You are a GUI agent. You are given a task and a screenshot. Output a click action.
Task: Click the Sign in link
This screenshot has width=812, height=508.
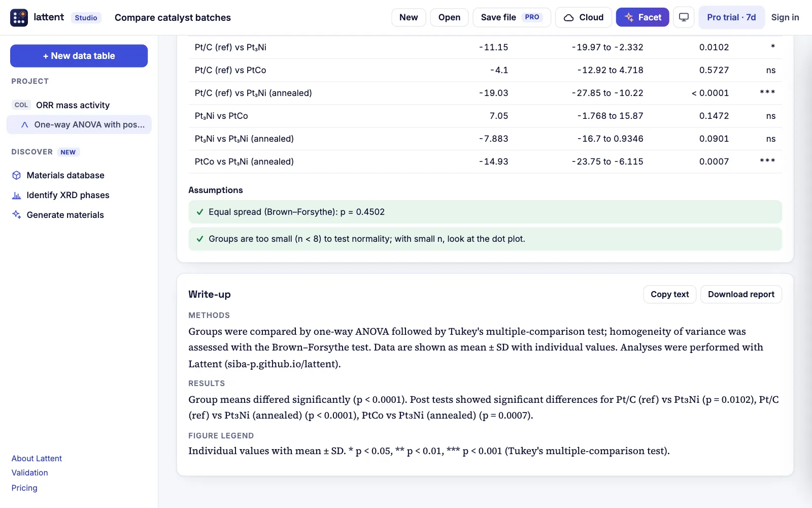click(785, 17)
